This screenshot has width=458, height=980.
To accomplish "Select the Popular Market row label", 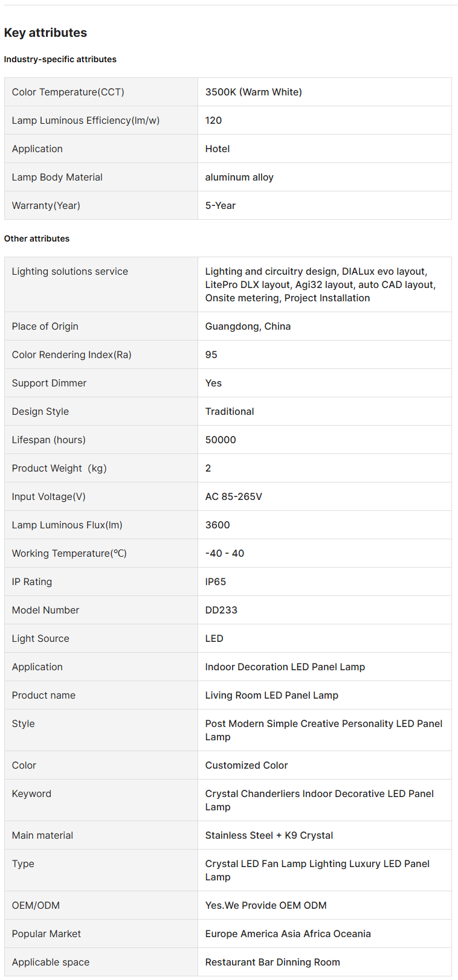I will click(x=47, y=934).
